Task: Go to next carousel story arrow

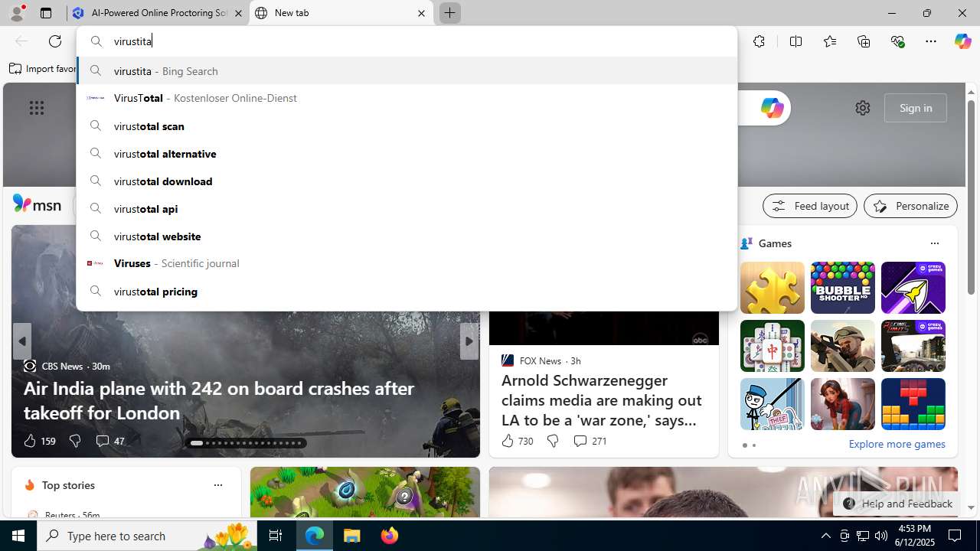Action: click(x=469, y=341)
